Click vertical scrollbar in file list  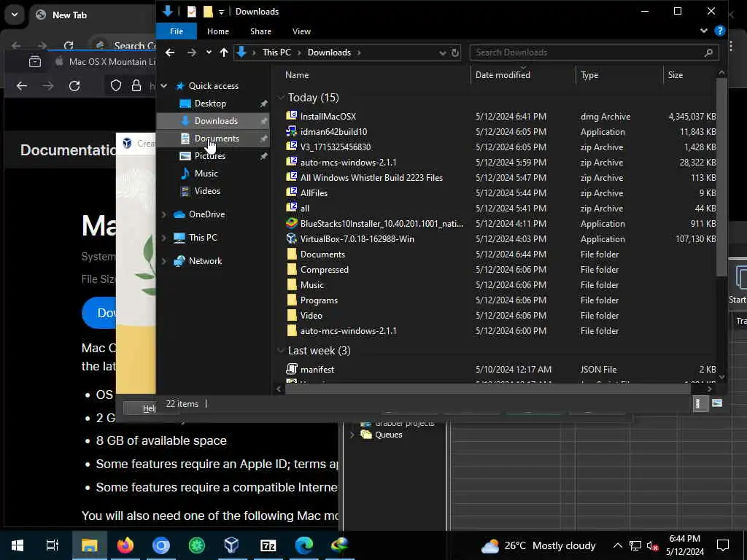pyautogui.click(x=721, y=176)
